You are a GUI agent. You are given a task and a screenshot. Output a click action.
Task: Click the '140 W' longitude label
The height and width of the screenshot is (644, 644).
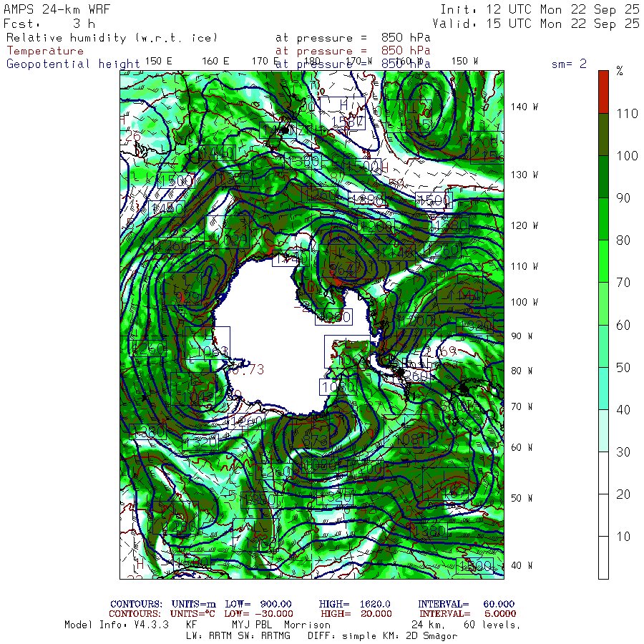click(524, 107)
